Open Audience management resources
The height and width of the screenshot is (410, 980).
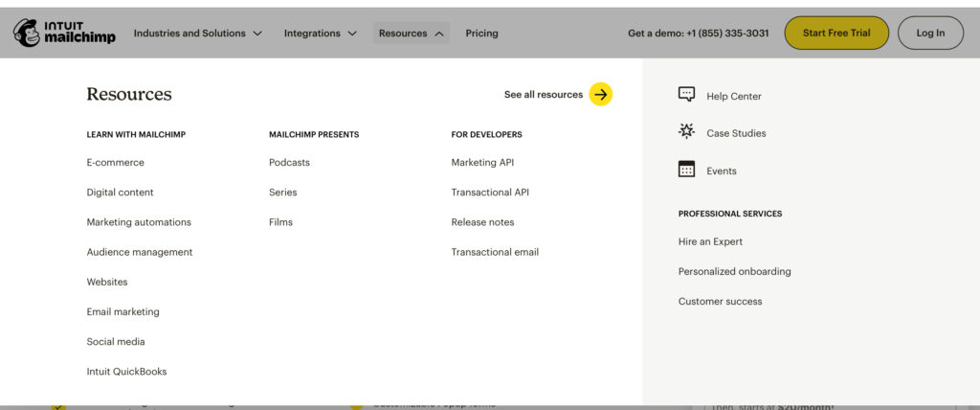pos(140,252)
